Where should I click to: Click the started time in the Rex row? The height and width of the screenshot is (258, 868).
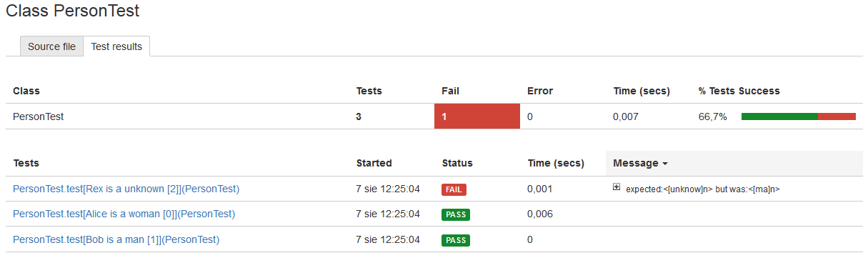click(x=388, y=189)
